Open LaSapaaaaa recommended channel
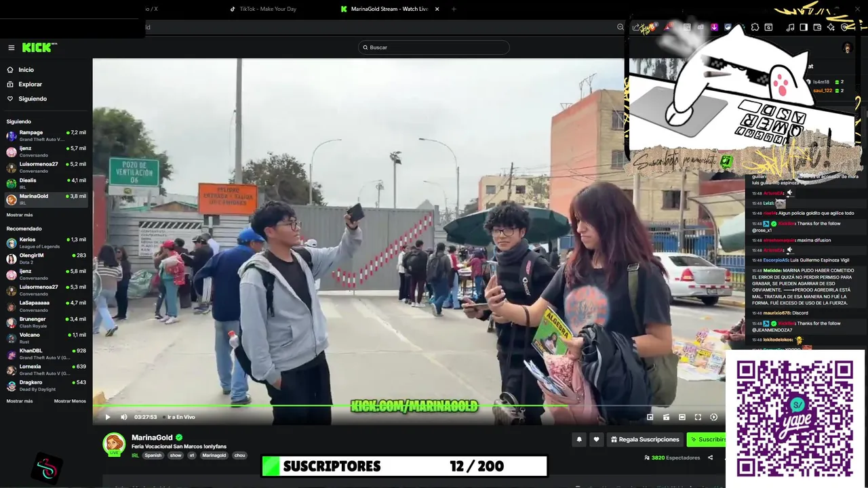This screenshot has height=488, width=868. click(46, 306)
